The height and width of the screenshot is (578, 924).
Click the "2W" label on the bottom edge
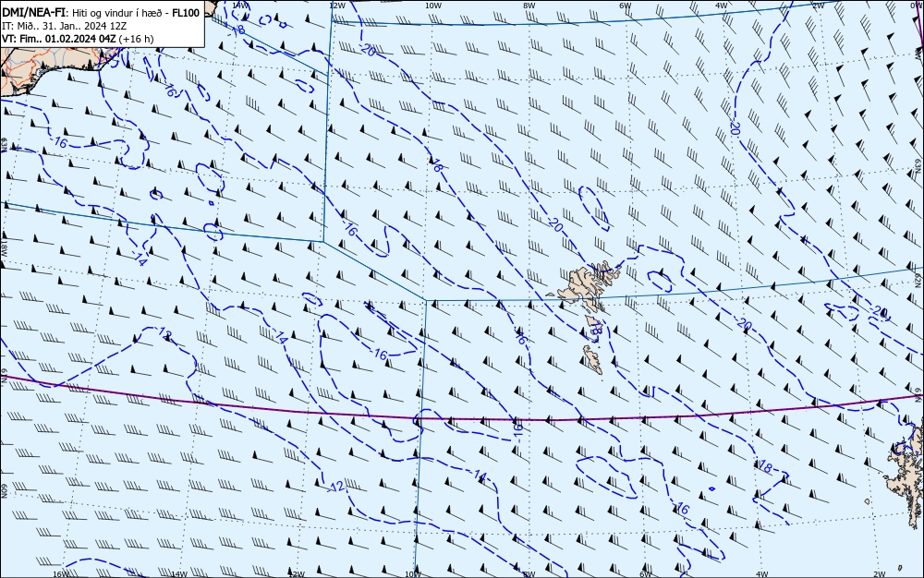[880, 574]
